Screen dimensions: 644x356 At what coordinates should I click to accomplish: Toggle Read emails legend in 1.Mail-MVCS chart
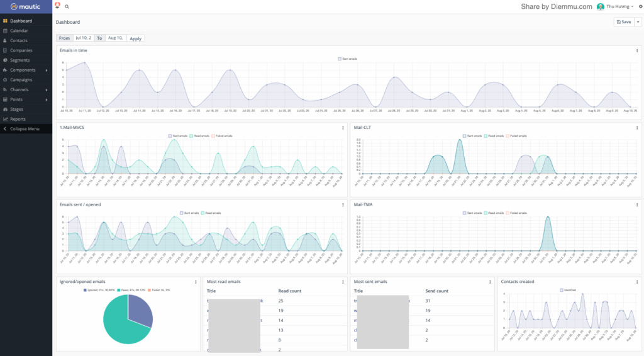pyautogui.click(x=199, y=136)
